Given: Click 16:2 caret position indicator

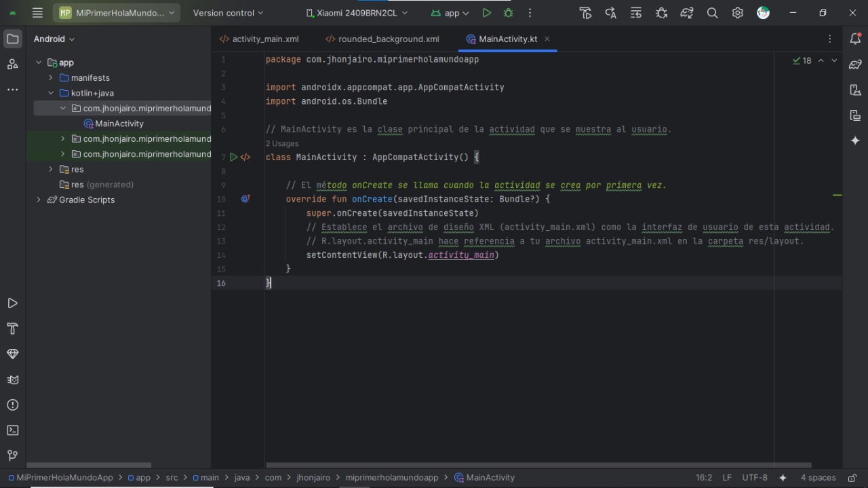Looking at the screenshot, I should tap(704, 478).
